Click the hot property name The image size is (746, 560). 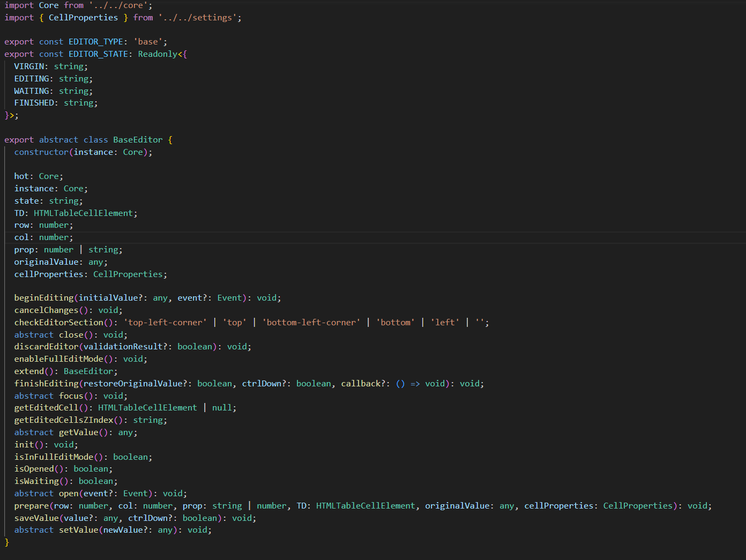21,176
